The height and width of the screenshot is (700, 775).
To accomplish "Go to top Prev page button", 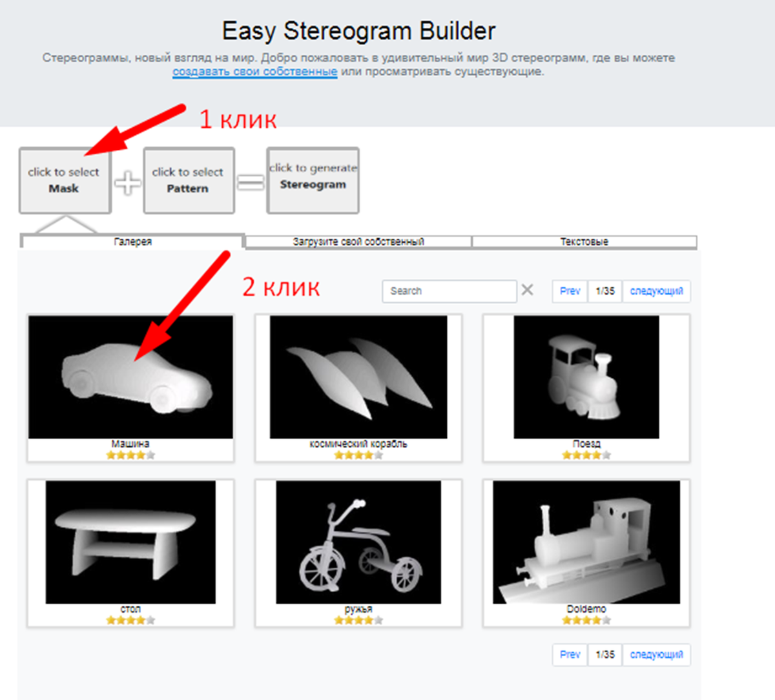I will click(570, 291).
